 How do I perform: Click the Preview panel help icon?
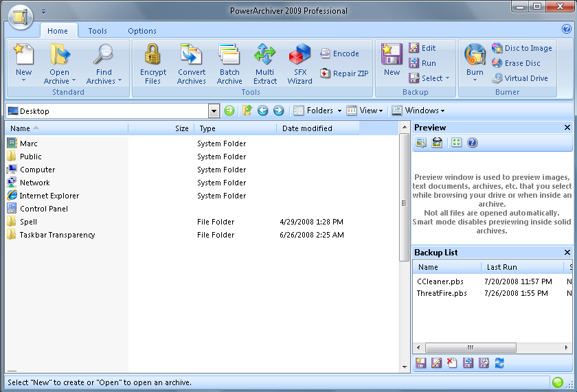[472, 143]
